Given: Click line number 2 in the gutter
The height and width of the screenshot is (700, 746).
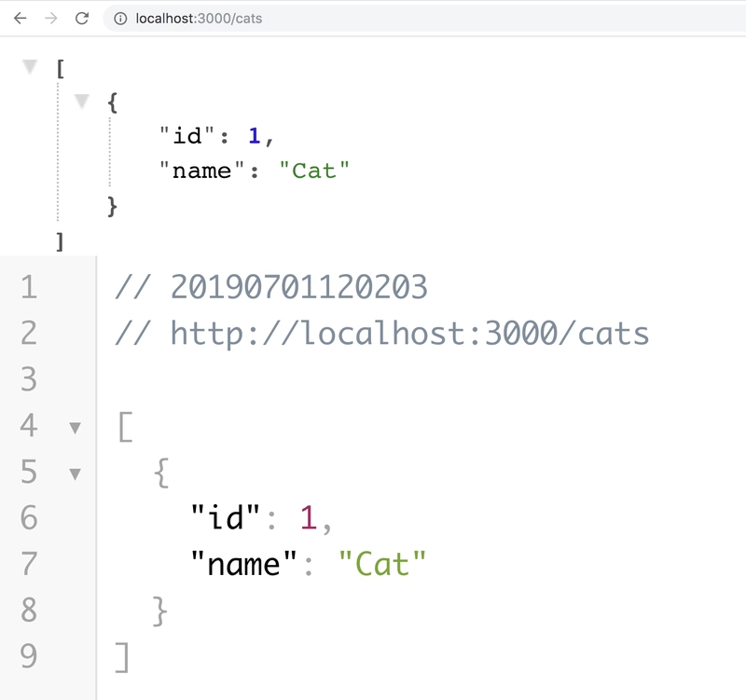Looking at the screenshot, I should [29, 333].
